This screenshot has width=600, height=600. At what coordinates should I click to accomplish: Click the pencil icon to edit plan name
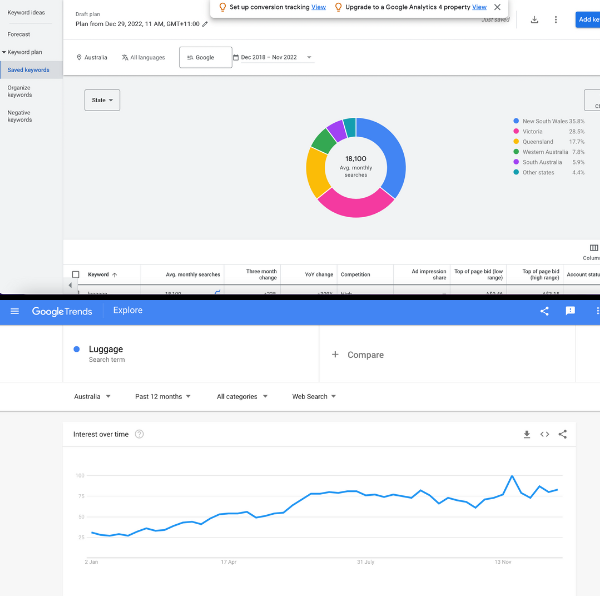point(205,24)
